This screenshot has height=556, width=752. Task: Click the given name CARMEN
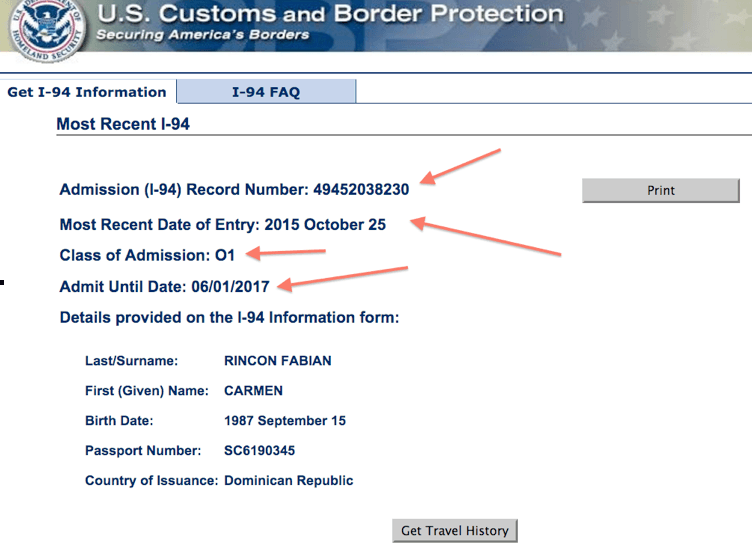point(253,390)
